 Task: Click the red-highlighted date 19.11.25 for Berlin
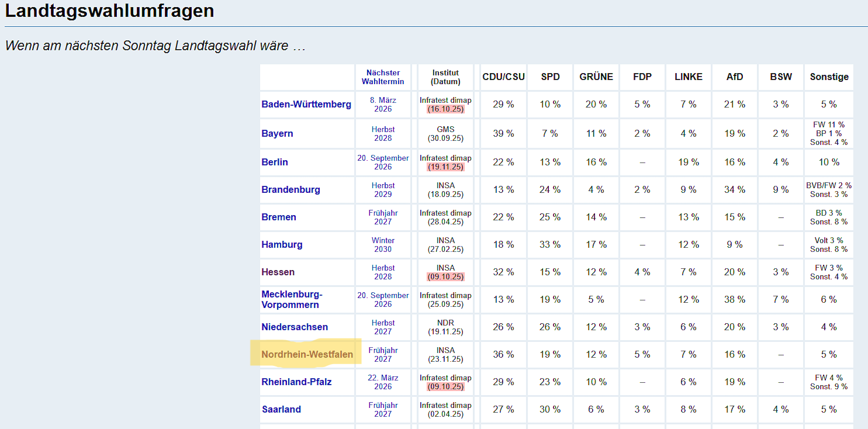coord(445,167)
